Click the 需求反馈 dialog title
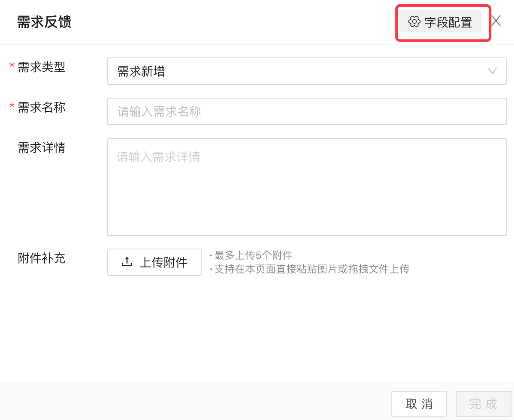The image size is (514, 420). click(44, 22)
